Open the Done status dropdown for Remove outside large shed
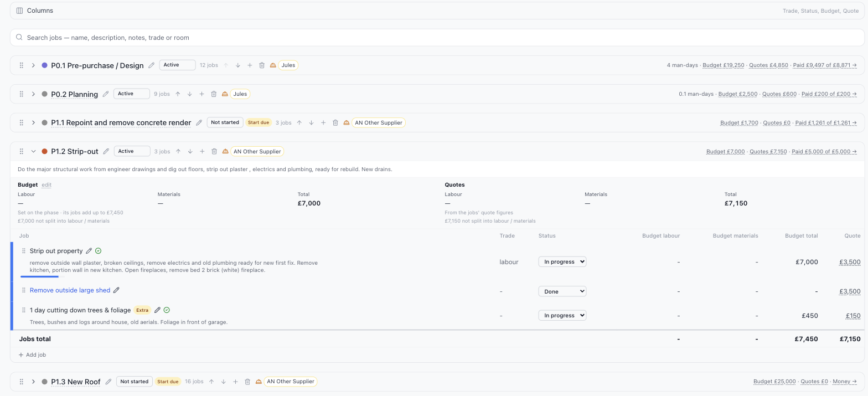This screenshot has height=396, width=868. coord(562,291)
